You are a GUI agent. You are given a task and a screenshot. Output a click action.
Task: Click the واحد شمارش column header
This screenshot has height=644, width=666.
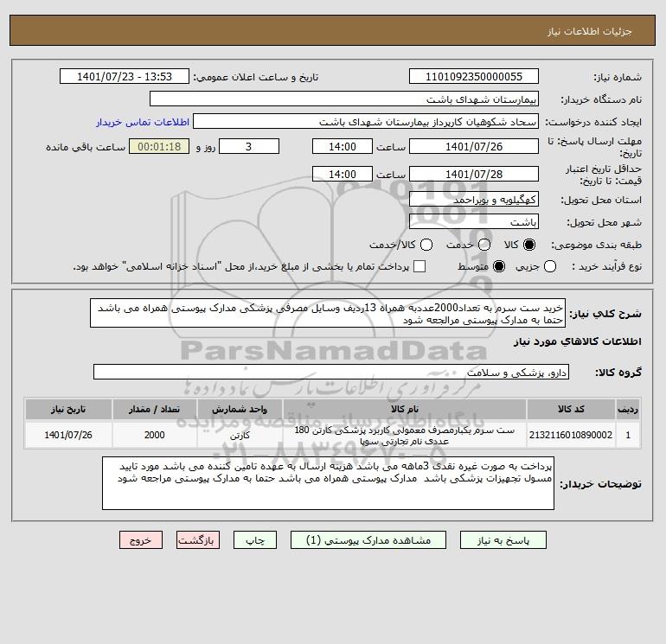tap(240, 409)
